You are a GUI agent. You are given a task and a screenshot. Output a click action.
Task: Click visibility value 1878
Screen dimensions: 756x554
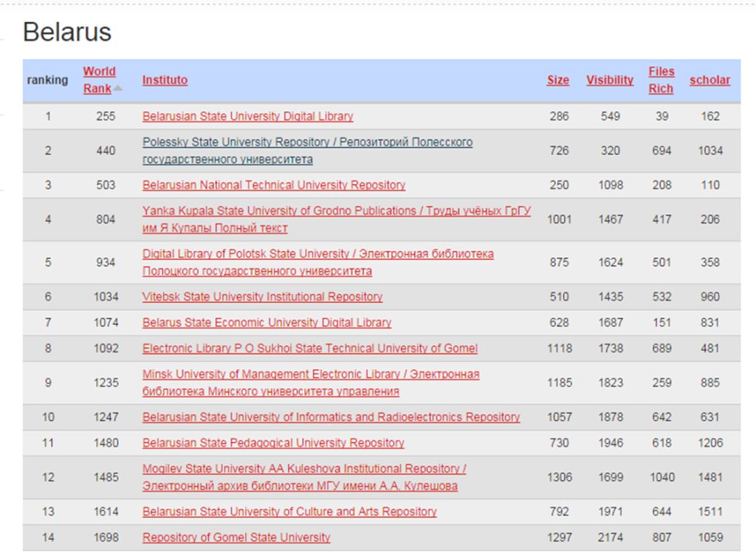tap(611, 417)
